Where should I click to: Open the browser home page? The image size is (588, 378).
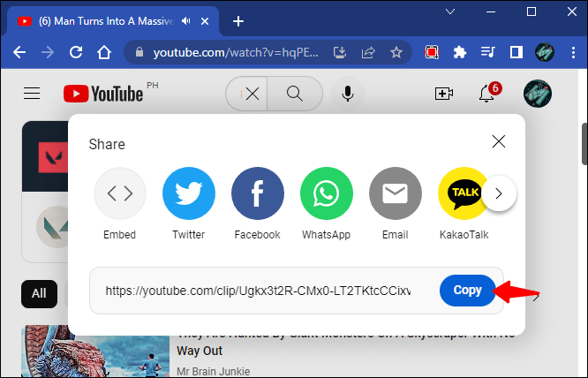pos(104,52)
